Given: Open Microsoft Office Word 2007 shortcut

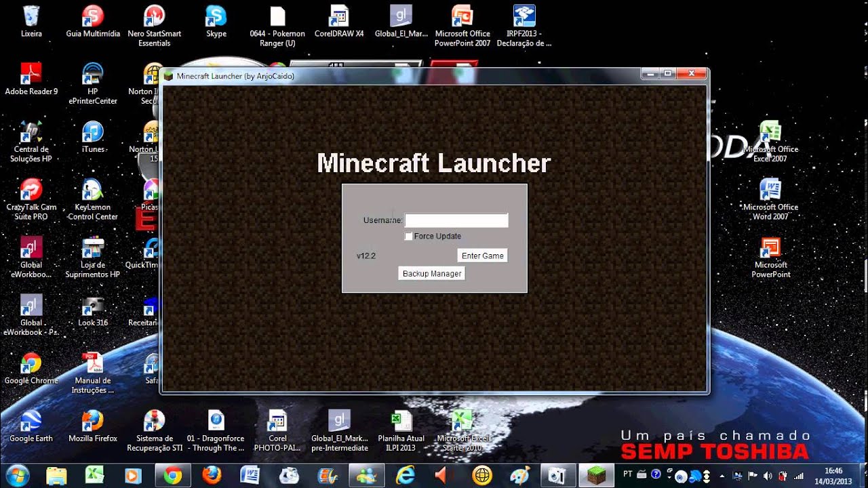Looking at the screenshot, I should pos(770,199).
